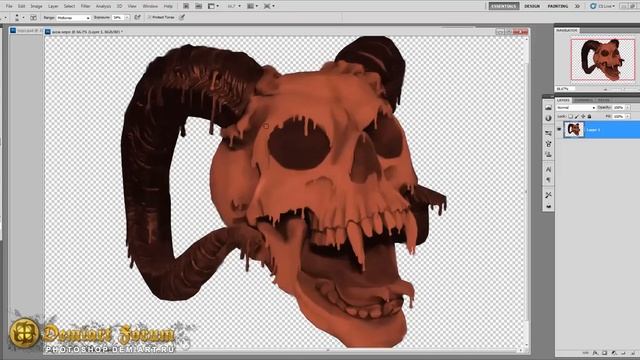The width and height of the screenshot is (640, 360).
Task: Open the Range dropdown set to Midtones
Action: pyautogui.click(x=73, y=18)
